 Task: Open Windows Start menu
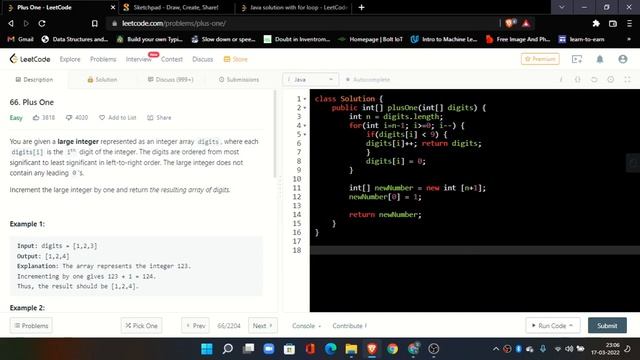coord(207,349)
